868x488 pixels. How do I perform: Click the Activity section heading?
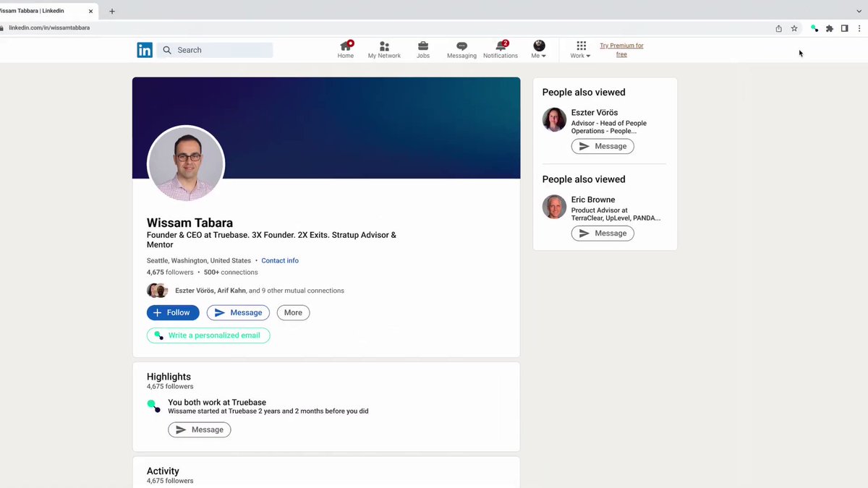point(163,471)
